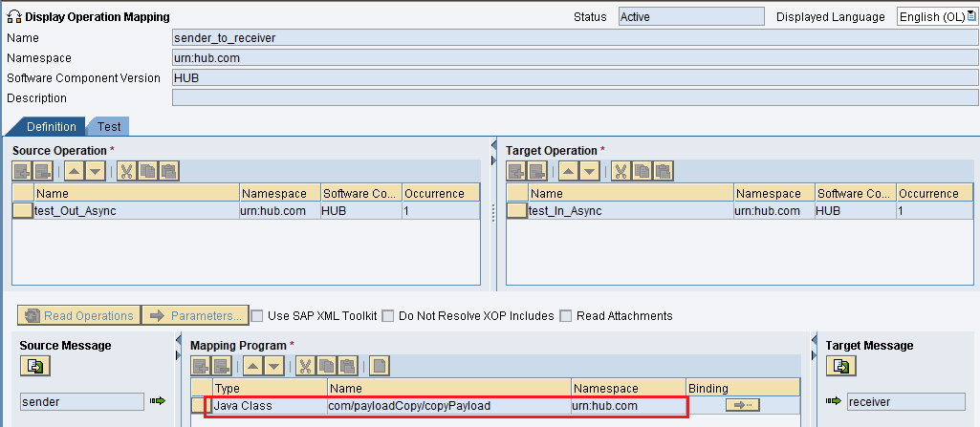This screenshot has height=427, width=980.
Task: Click the Binding arrow button
Action: (743, 406)
